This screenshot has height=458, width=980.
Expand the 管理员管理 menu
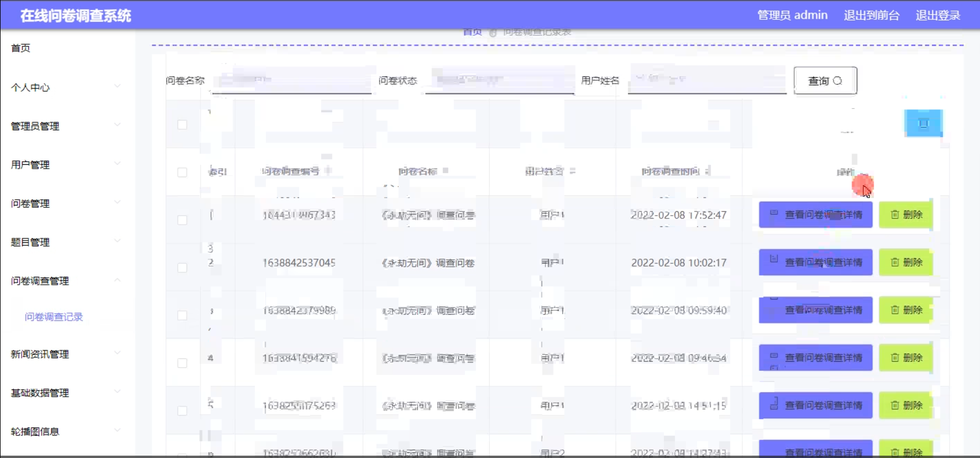click(67, 126)
